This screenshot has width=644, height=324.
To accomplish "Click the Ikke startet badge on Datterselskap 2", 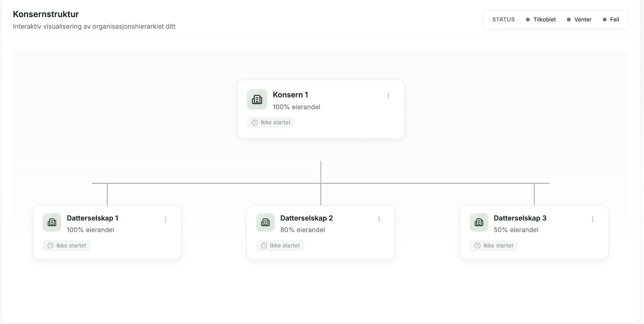I will 280,245.
